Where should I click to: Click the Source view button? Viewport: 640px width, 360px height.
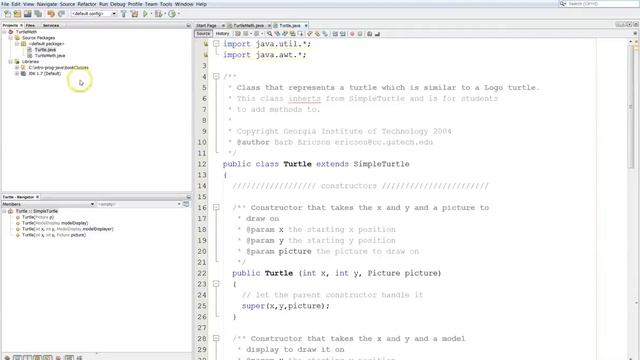tap(203, 34)
